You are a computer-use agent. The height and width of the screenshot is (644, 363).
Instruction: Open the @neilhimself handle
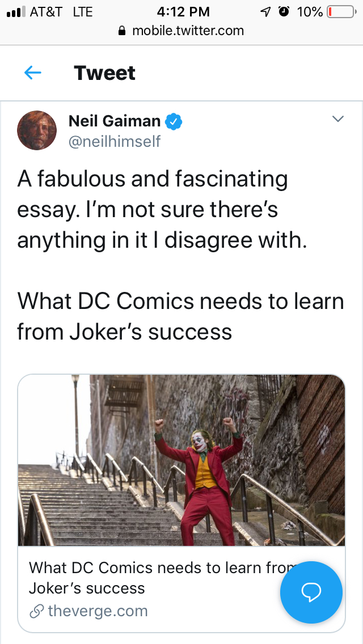point(115,141)
